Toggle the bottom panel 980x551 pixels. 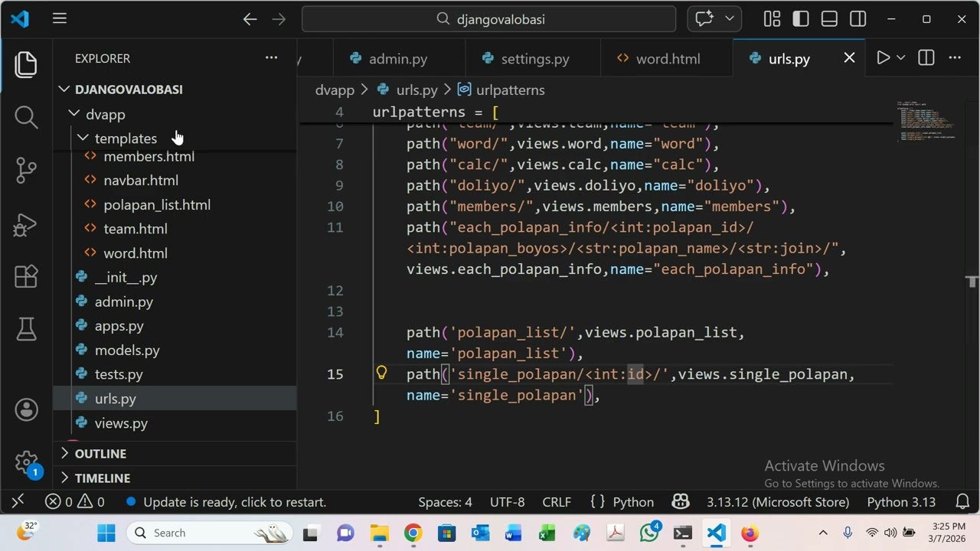[829, 19]
